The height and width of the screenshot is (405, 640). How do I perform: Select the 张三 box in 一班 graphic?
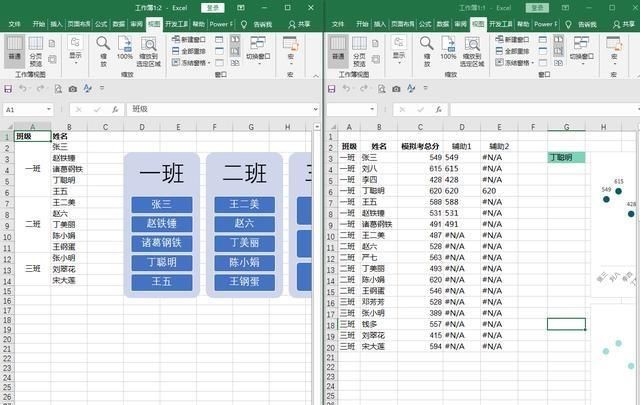162,205
